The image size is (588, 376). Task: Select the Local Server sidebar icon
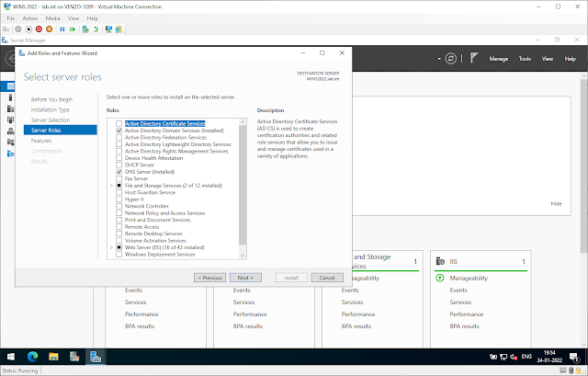tap(10, 97)
